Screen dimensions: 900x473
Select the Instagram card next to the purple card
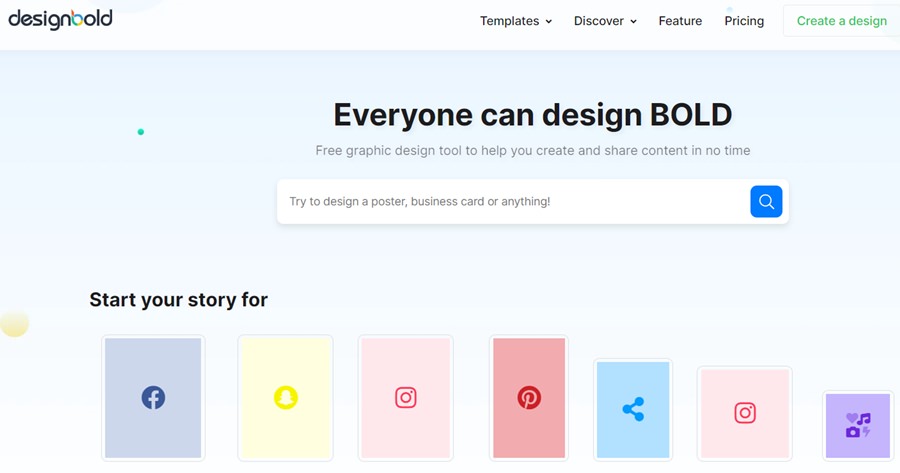coord(745,413)
